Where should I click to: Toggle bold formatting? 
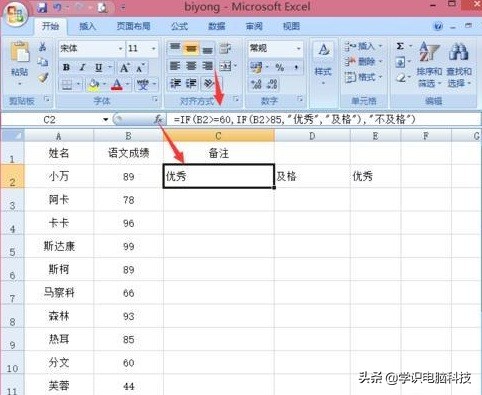pyautogui.click(x=66, y=68)
